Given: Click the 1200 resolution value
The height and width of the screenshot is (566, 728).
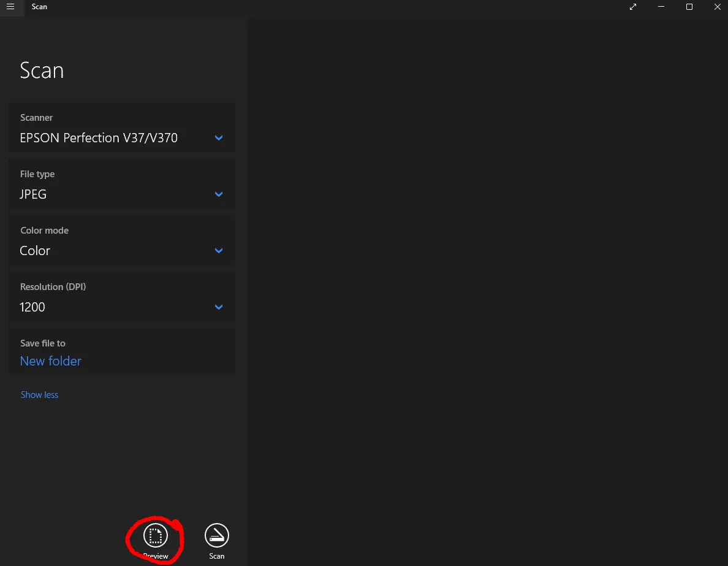Looking at the screenshot, I should 32,307.
